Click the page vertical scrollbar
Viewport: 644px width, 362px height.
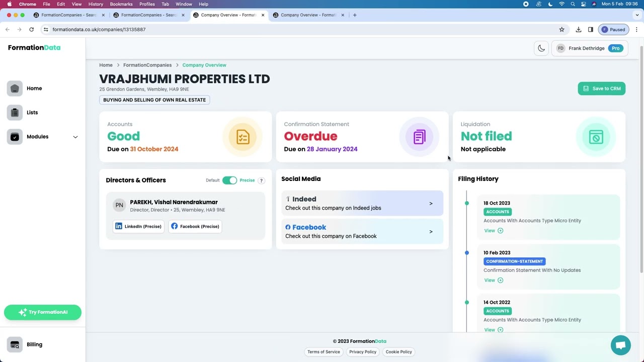point(641,160)
